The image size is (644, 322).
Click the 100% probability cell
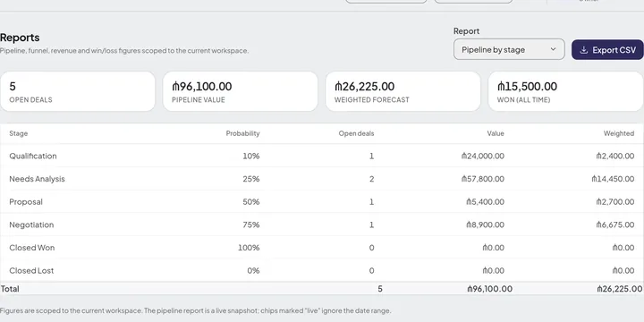[249, 248]
